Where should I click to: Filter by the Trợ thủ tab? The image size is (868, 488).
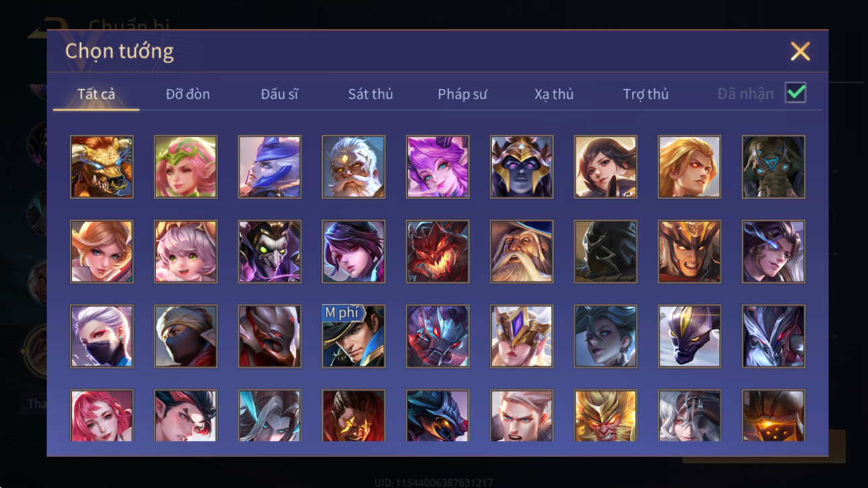[645, 94]
